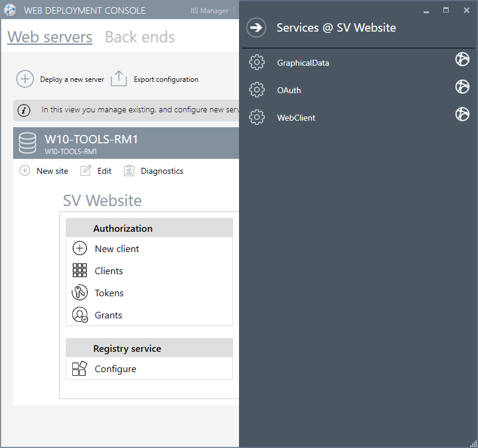Screen dimensions: 478x448
Task: Click the back arrow in the Services panel
Action: 256,27
